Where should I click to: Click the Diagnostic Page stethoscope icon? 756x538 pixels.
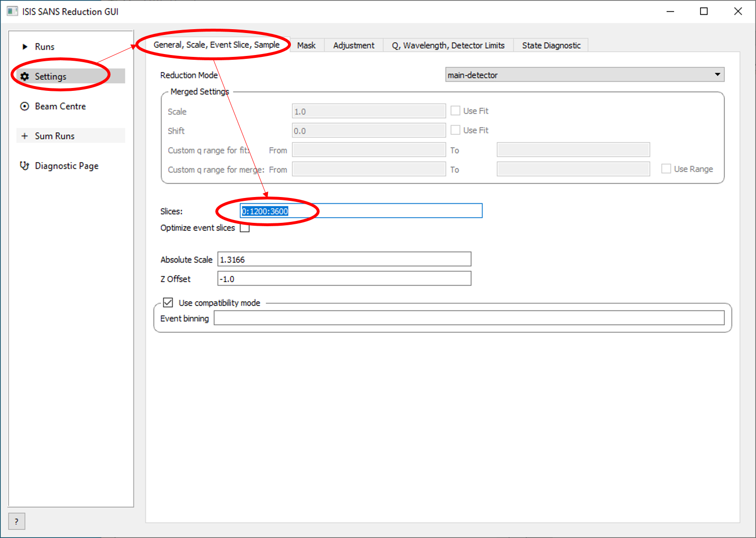[x=24, y=166]
